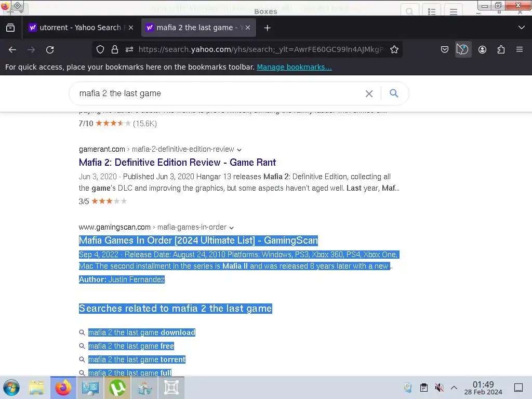The image size is (532, 399).
Task: Click the Author: Justin Fernandez text
Action: point(122,280)
